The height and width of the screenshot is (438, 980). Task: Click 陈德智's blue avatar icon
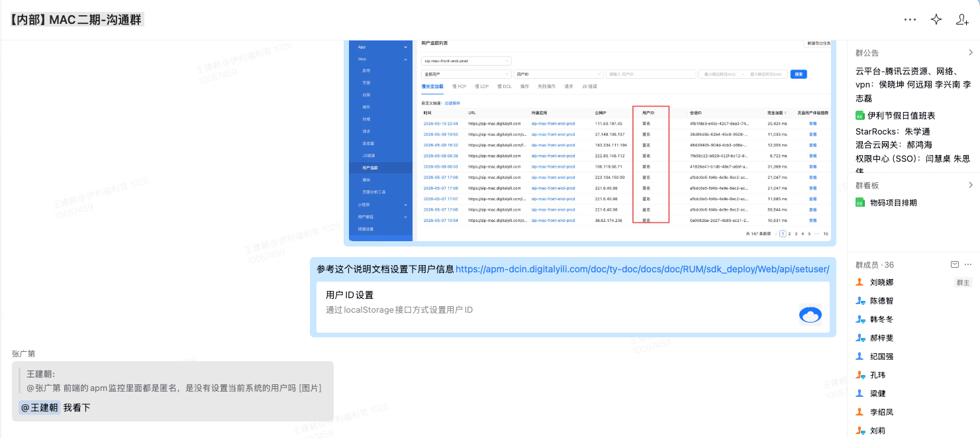click(x=860, y=301)
